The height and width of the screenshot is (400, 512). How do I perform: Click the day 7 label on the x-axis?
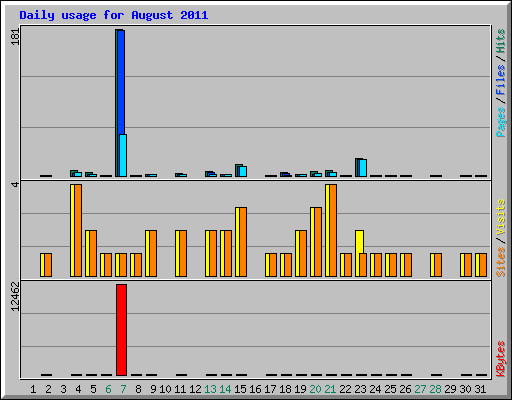[x=123, y=389]
